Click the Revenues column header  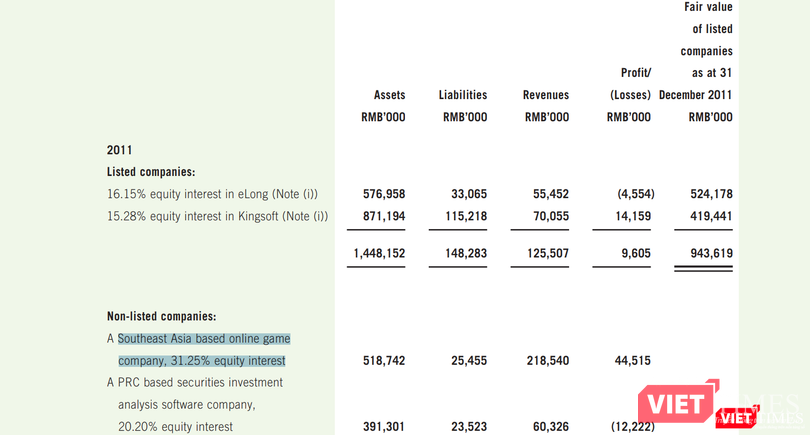[545, 95]
